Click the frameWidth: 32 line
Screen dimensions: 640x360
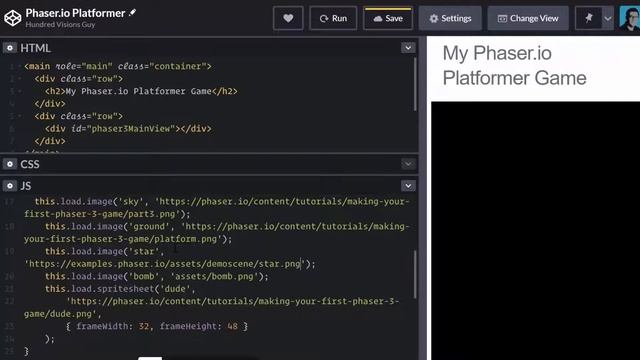tap(157, 326)
